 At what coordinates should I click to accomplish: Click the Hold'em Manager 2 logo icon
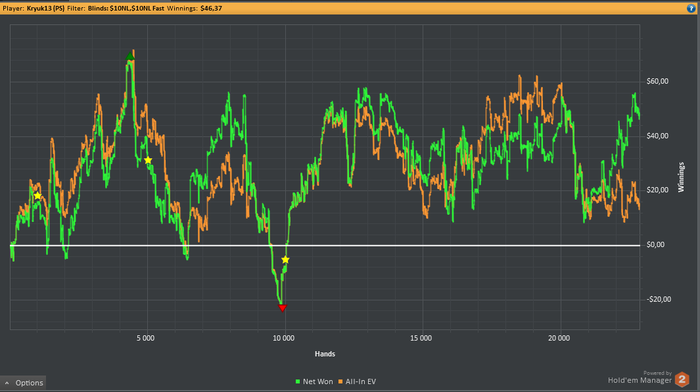click(682, 379)
